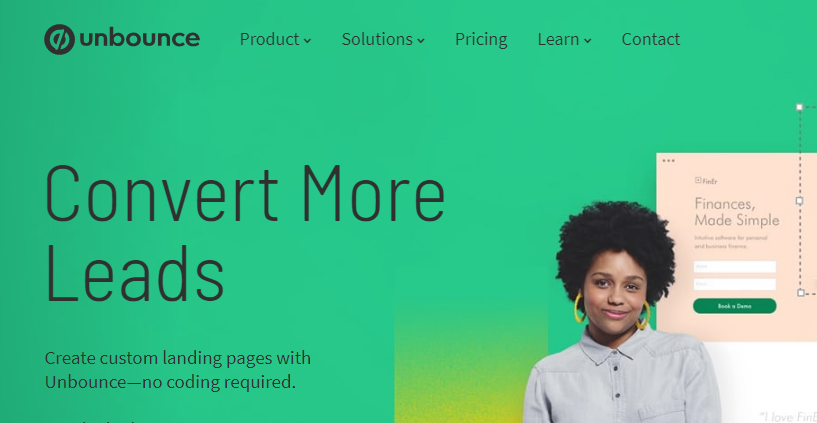Click the Unbounce wordmark text
Screen dimensions: 817x423
[140, 39]
